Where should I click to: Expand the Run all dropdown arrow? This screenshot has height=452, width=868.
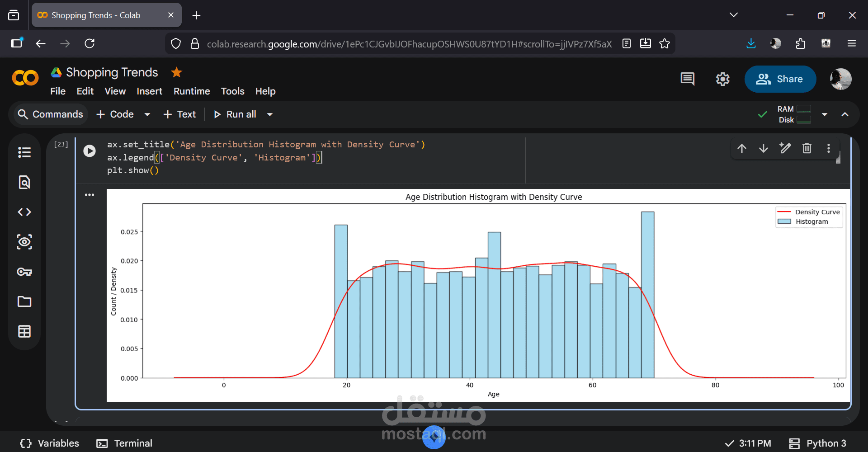click(270, 114)
